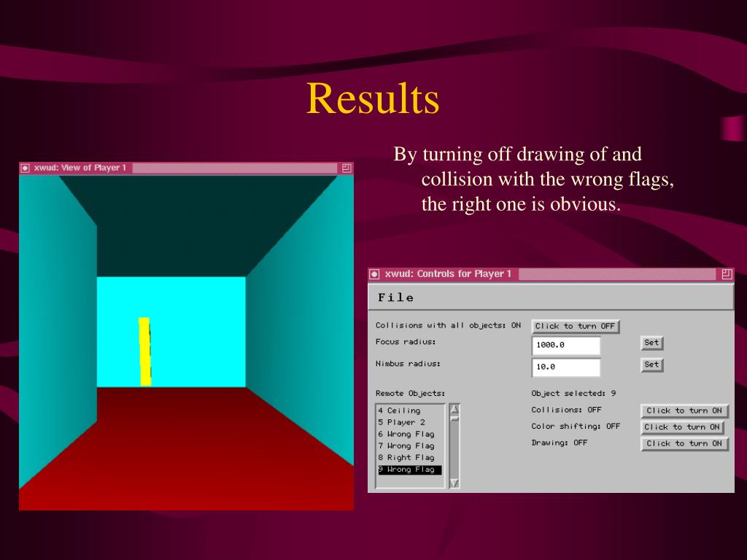The image size is (747, 560).
Task: Select '9 Wrong Flag' highlighted list row
Action: (x=410, y=470)
